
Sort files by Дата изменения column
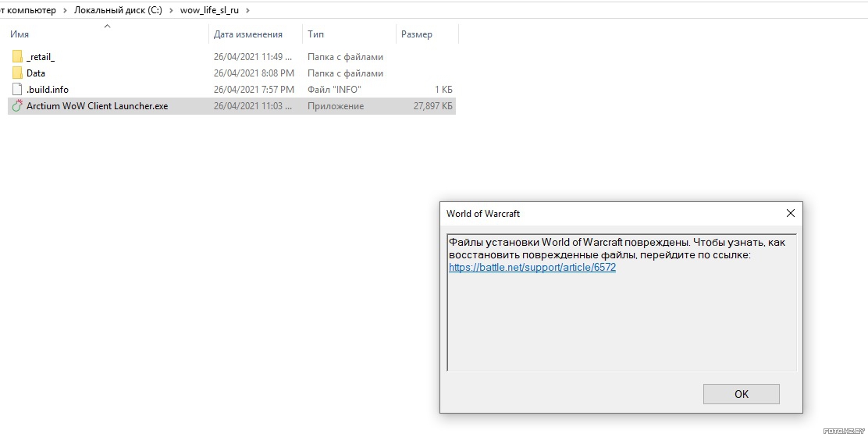click(x=248, y=34)
